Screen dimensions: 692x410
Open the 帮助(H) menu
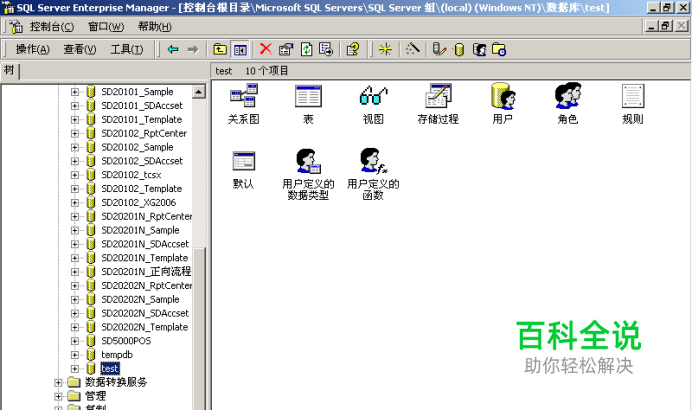(x=154, y=26)
